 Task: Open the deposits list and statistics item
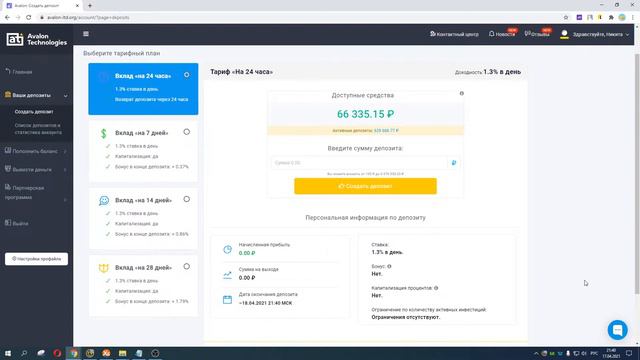[x=38, y=129]
